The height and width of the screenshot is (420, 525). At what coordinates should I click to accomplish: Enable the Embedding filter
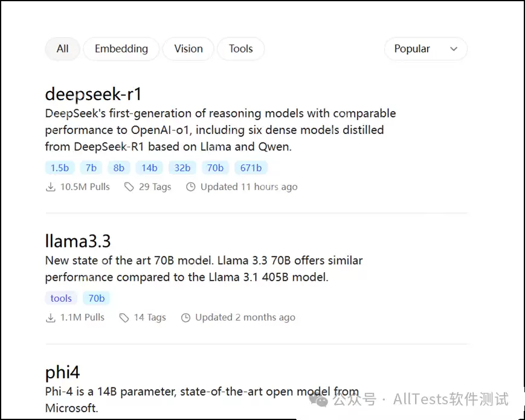coord(121,49)
